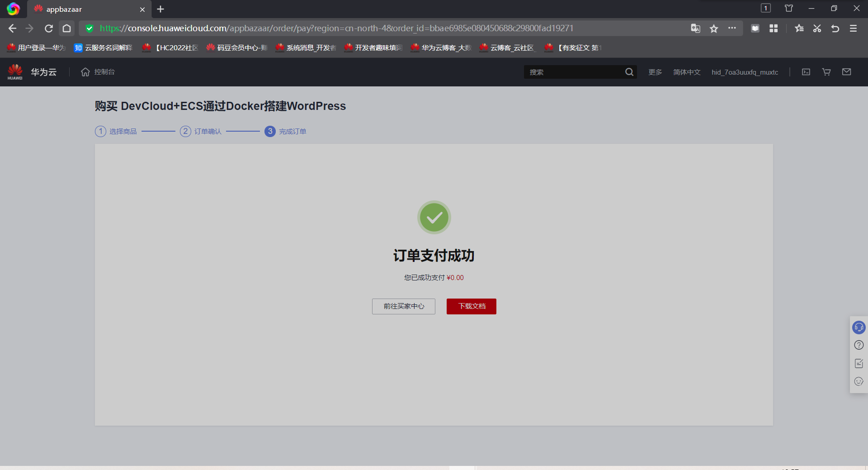868x470 pixels.
Task: Click the browser forward arrow
Action: click(30, 28)
